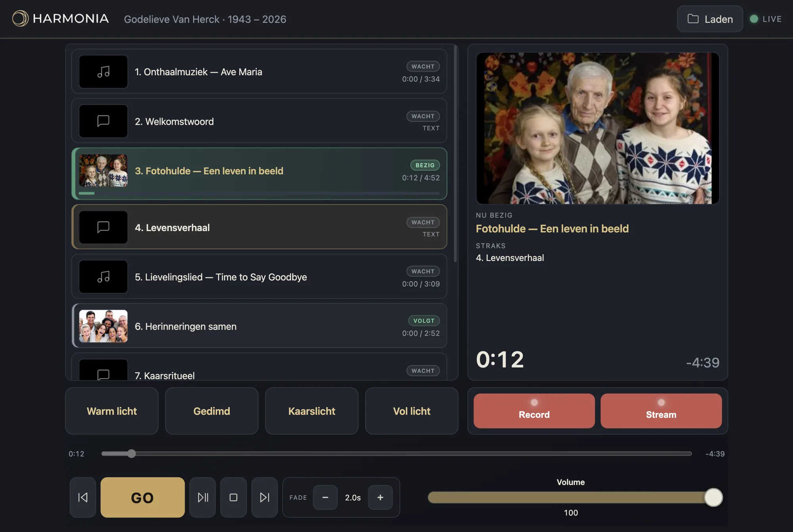
Task: Click the music note icon for Ave Maria
Action: coord(103,72)
